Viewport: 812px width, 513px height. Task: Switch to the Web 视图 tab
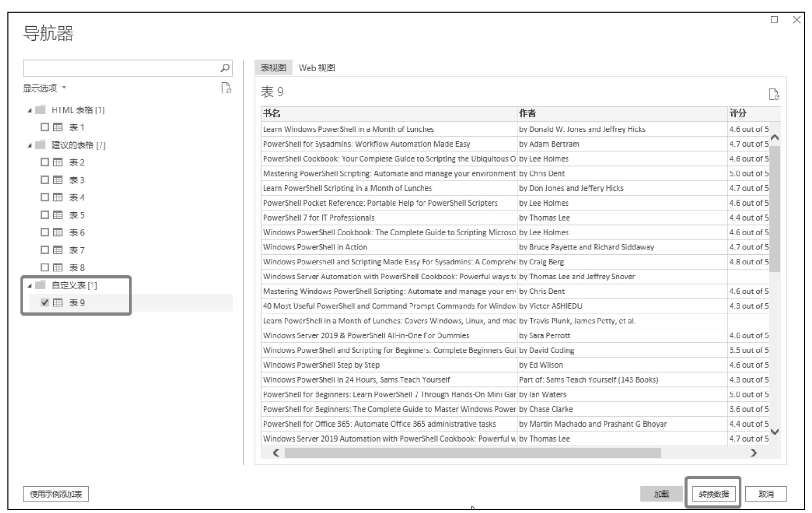point(317,68)
